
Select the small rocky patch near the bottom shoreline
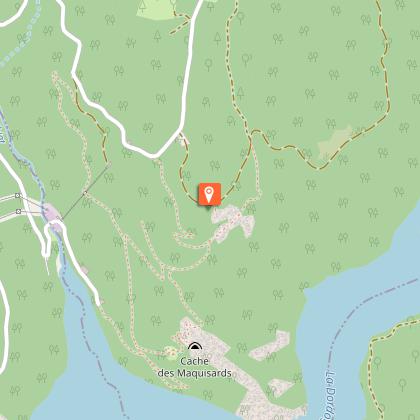pos(281,387)
